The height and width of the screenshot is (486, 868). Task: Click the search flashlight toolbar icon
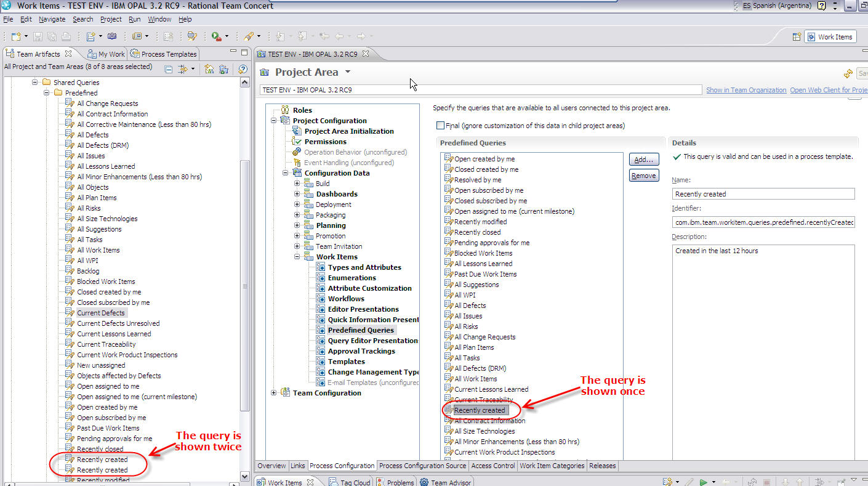248,36
